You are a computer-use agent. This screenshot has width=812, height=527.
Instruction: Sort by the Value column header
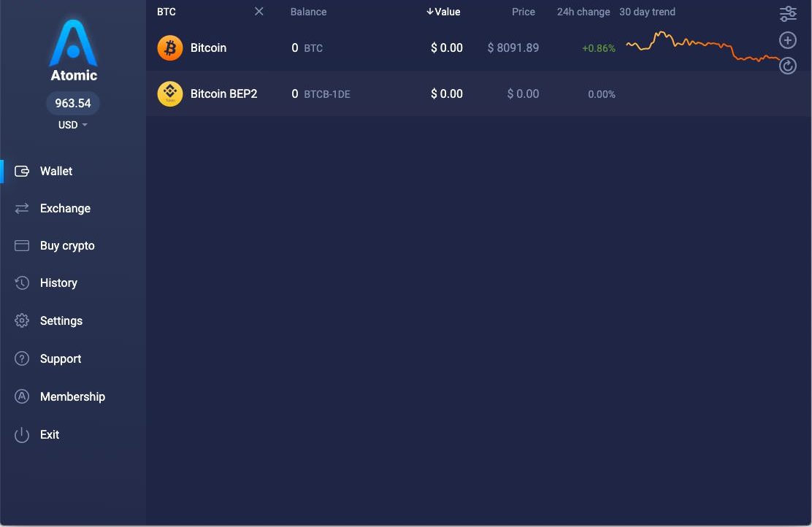coord(443,12)
